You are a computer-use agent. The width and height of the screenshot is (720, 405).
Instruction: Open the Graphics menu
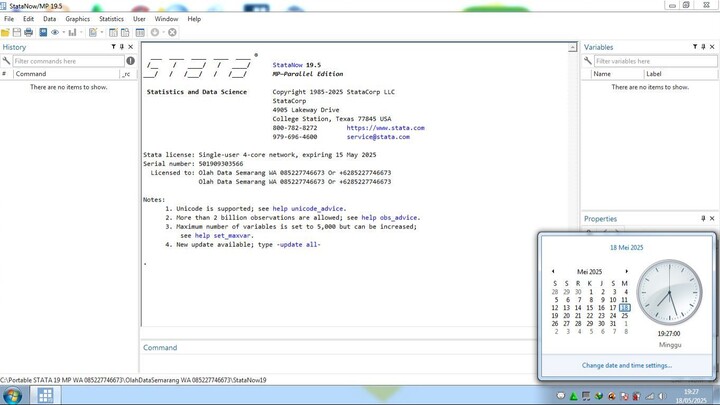point(78,19)
